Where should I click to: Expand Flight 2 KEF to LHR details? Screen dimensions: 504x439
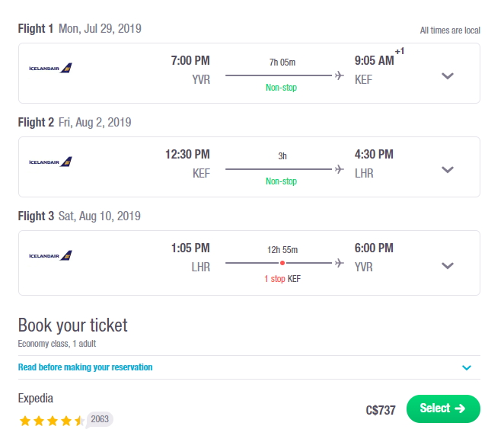click(x=448, y=170)
